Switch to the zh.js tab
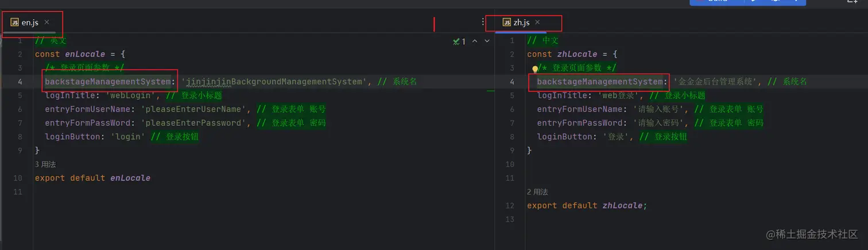This screenshot has height=250, width=868. coord(521,22)
